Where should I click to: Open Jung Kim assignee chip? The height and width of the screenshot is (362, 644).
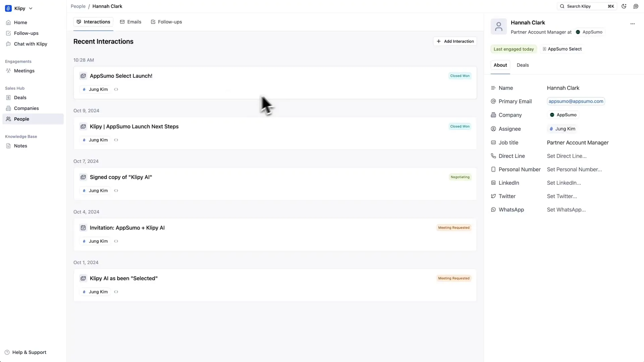pyautogui.click(x=562, y=129)
